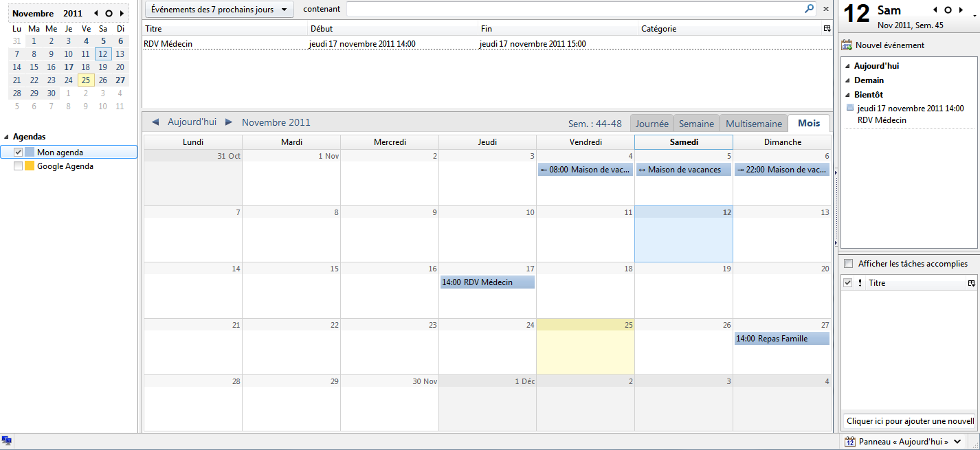Image resolution: width=980 pixels, height=450 pixels.
Task: Create a Nouvel événement
Action: [x=883, y=45]
